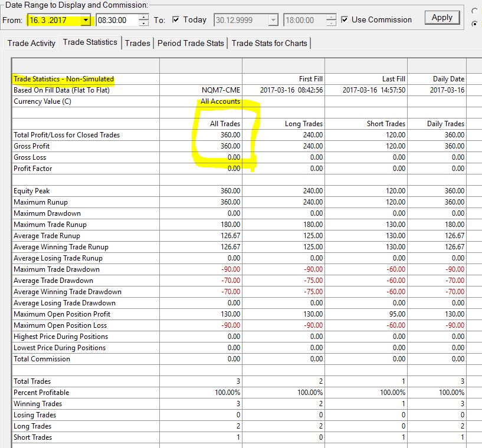Select the upper radio button at right edge
The image size is (482, 448).
click(x=475, y=11)
